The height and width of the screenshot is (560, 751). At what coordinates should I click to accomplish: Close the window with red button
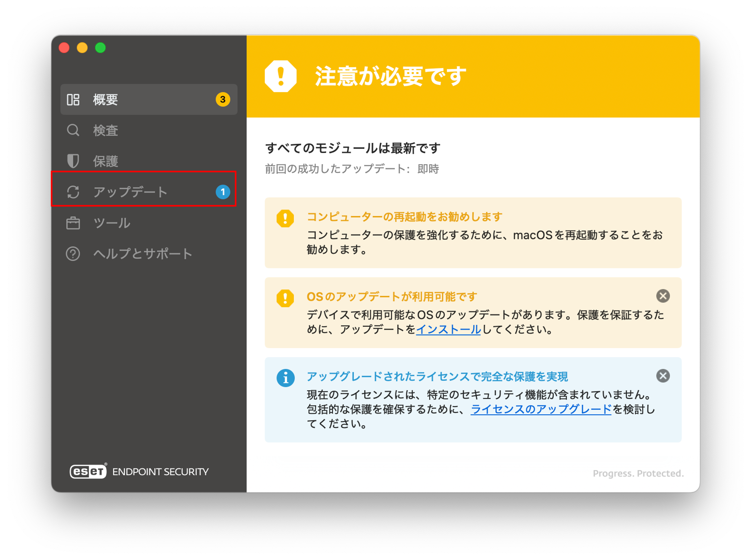click(64, 48)
